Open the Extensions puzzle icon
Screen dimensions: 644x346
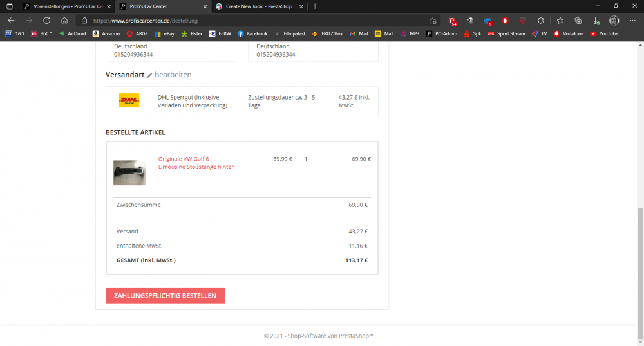(x=540, y=21)
